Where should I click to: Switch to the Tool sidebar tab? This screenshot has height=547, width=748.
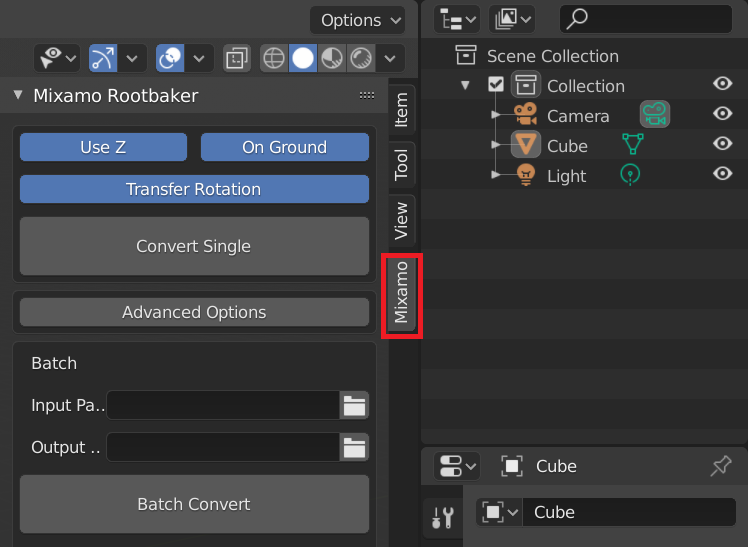402,165
